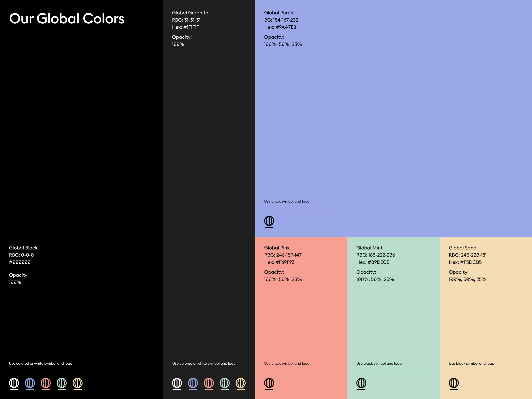The width and height of the screenshot is (532, 399).
Task: Click Global Graphite opacity '100%' value
Action: (x=178, y=44)
